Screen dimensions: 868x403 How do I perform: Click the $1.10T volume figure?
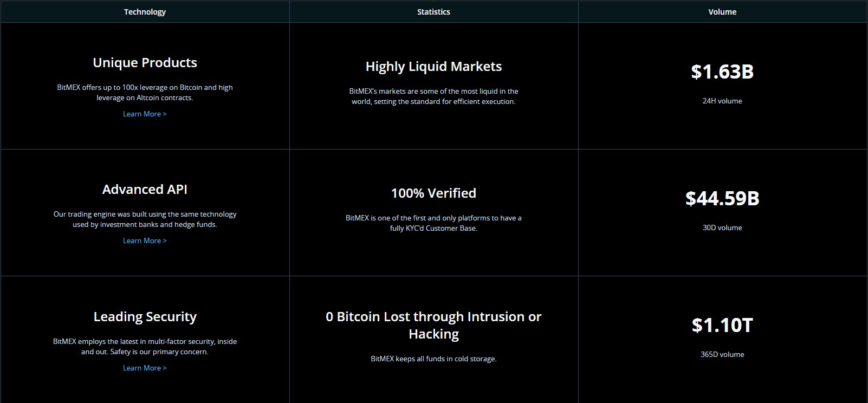click(722, 325)
